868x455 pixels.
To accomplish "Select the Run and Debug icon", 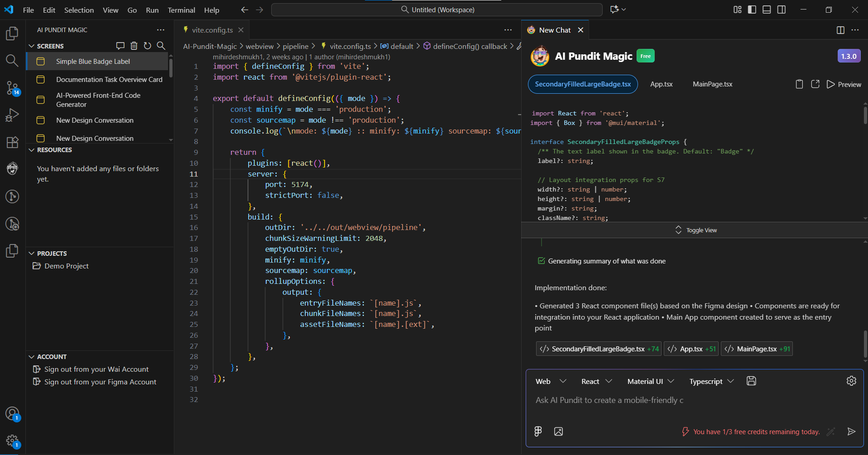I will click(x=12, y=115).
